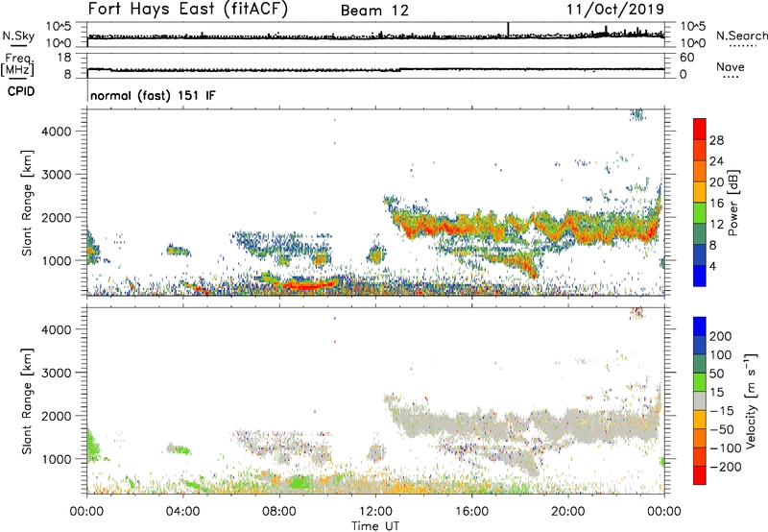Image resolution: width=768 pixels, height=532 pixels.
Task: Click the '2000' tick on velocity panel
Action: click(x=56, y=416)
